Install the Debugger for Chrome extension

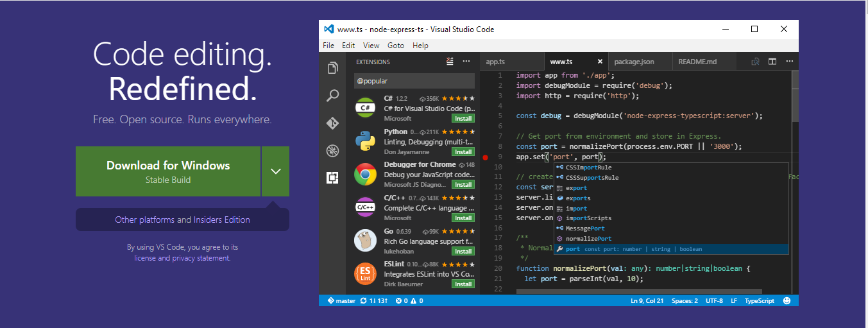463,185
